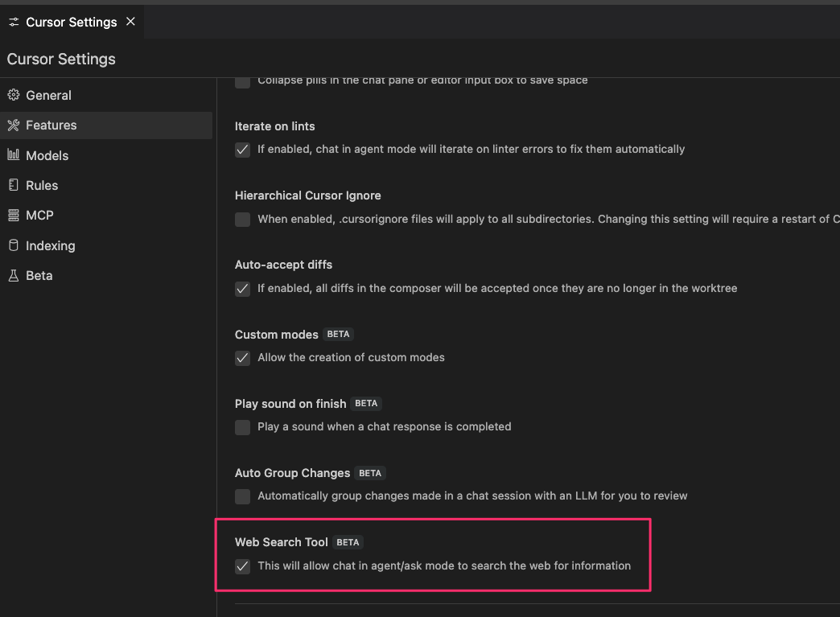This screenshot has height=617, width=840.
Task: Click the Indexing database icon
Action: coord(14,245)
